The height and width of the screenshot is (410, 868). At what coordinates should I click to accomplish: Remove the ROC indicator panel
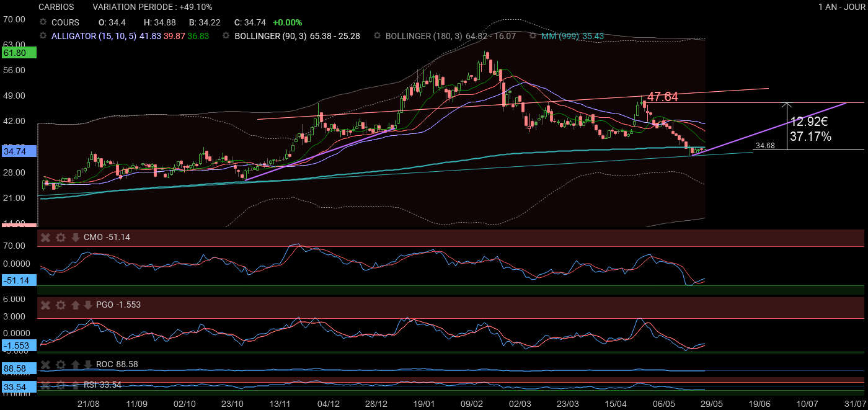click(x=45, y=364)
